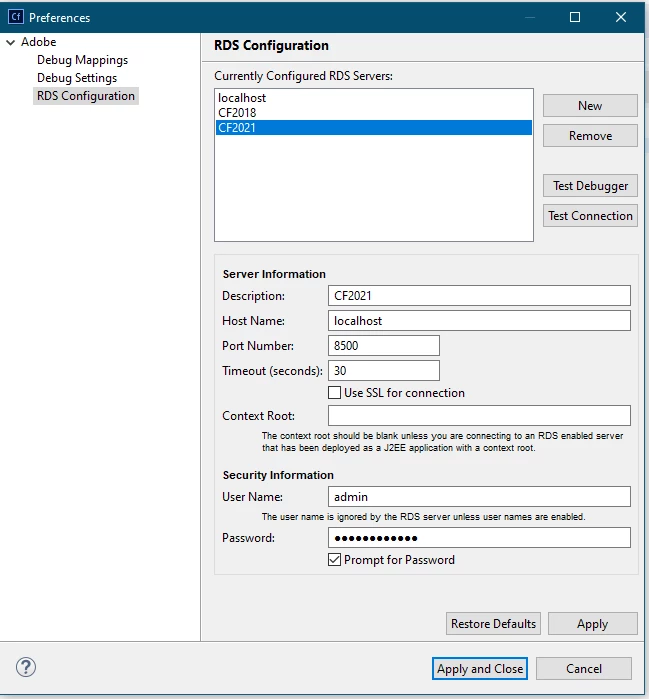This screenshot has width=649, height=699.
Task: Click the Remove server button
Action: (x=590, y=136)
